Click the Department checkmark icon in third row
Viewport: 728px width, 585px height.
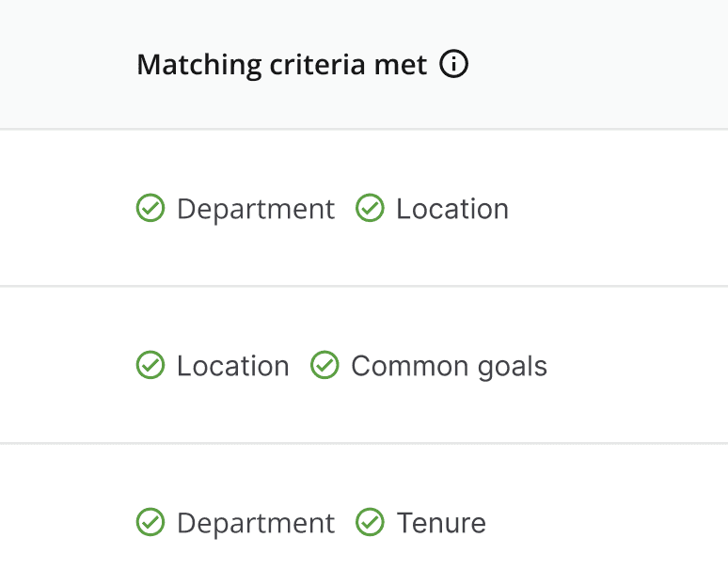(150, 523)
